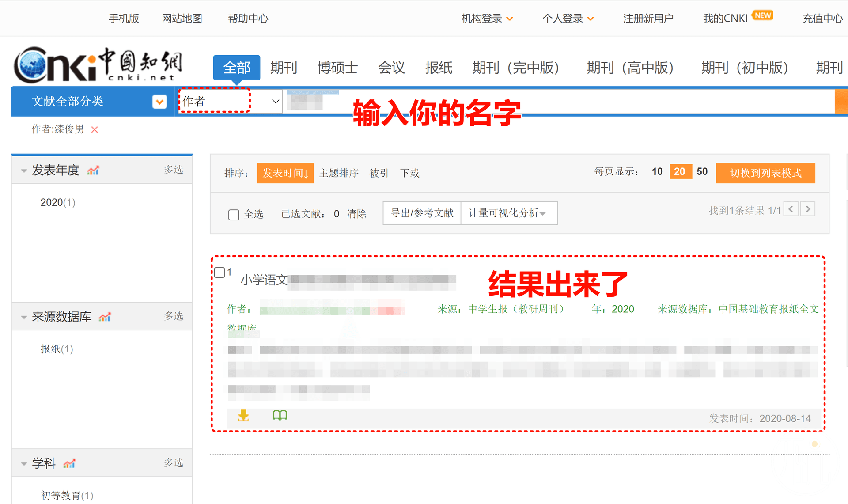
Task: Click the yellow download icon
Action: tap(243, 415)
